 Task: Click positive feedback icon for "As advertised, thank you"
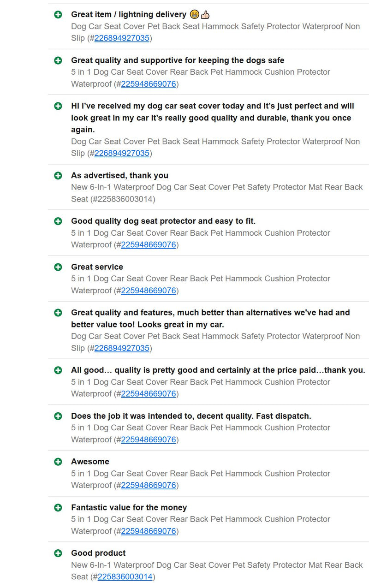tap(58, 176)
